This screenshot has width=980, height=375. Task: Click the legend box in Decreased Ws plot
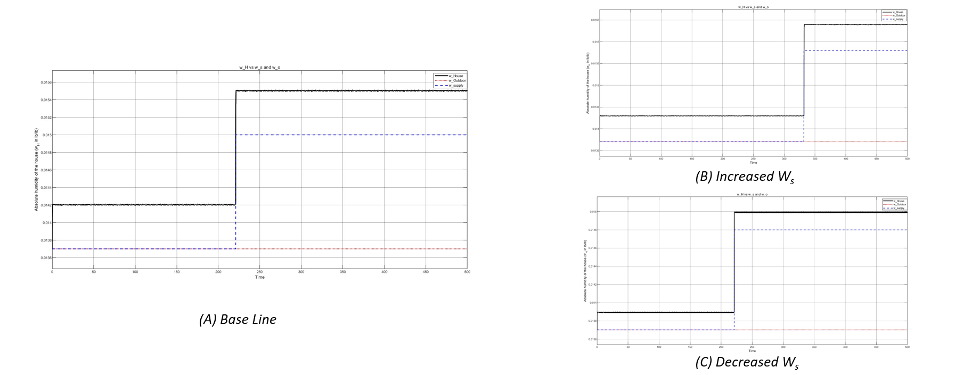point(894,204)
